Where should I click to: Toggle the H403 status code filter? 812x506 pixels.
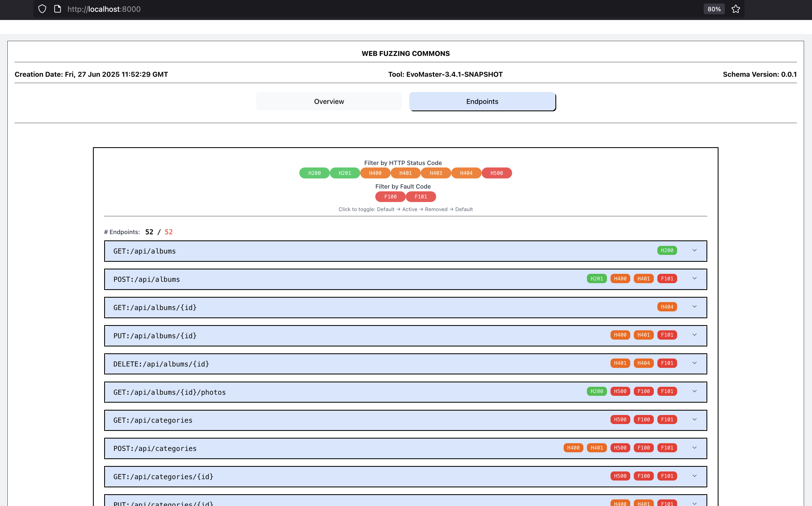point(436,173)
